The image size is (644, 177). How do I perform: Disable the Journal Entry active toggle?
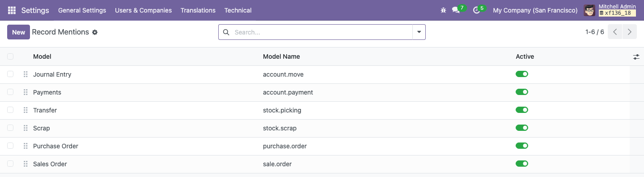click(x=522, y=74)
